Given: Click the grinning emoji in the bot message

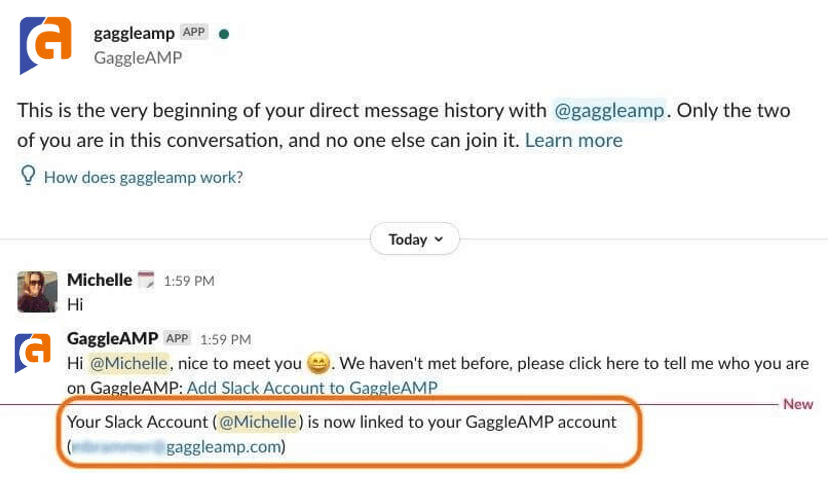Looking at the screenshot, I should point(318,363).
